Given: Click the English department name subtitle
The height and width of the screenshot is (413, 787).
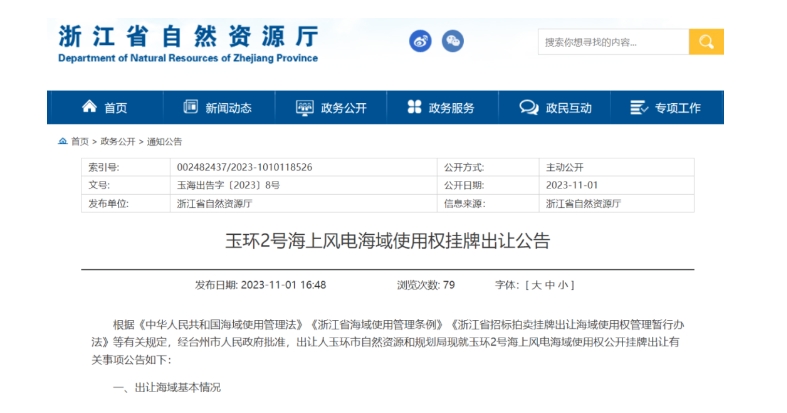Looking at the screenshot, I should pos(188,58).
